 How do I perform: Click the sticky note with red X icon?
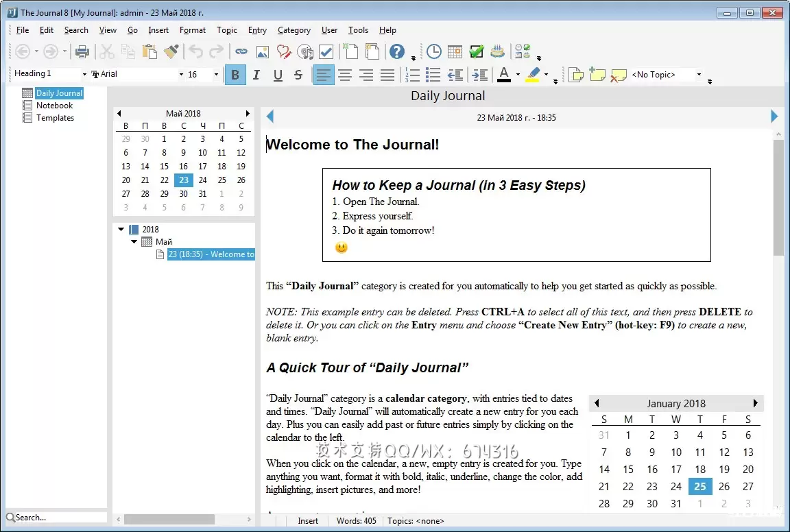point(618,75)
